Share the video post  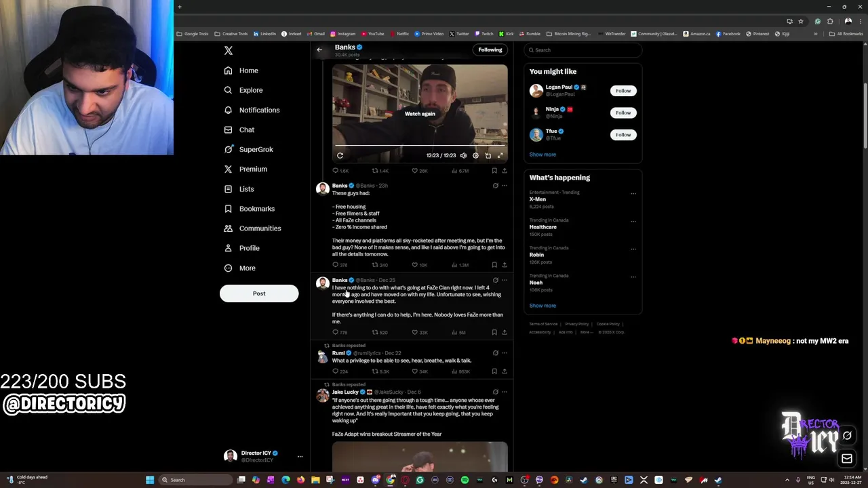tap(505, 171)
